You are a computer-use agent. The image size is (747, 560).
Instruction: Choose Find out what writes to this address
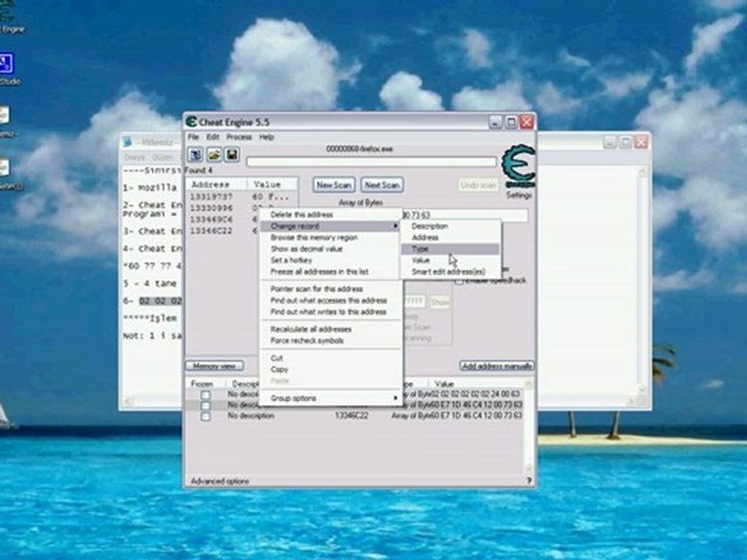(x=330, y=312)
